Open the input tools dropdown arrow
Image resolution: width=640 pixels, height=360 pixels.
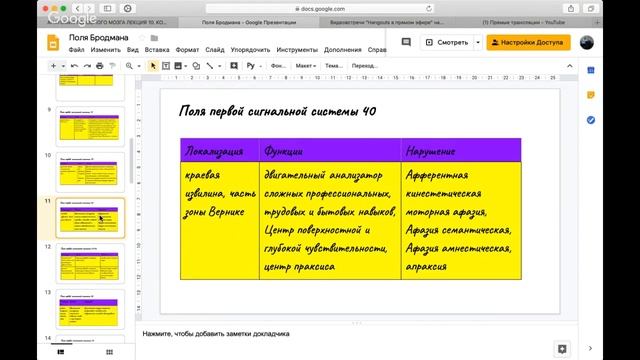260,66
